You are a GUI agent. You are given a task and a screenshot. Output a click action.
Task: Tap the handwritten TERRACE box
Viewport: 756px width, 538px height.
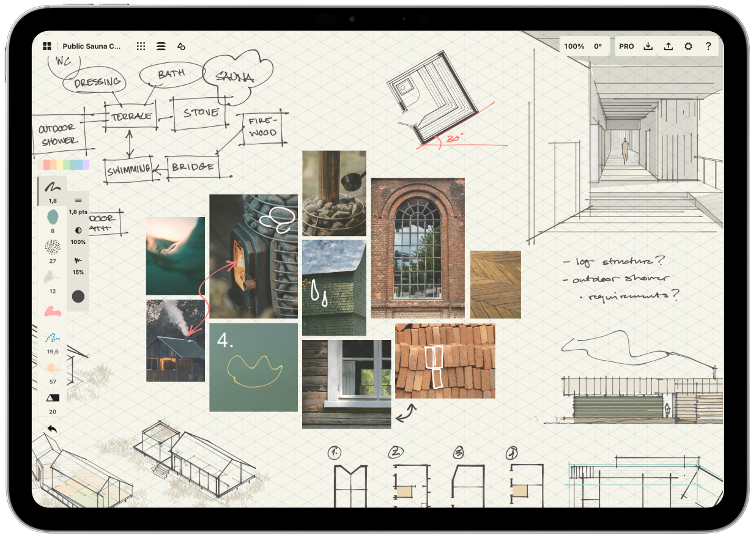pos(132,116)
